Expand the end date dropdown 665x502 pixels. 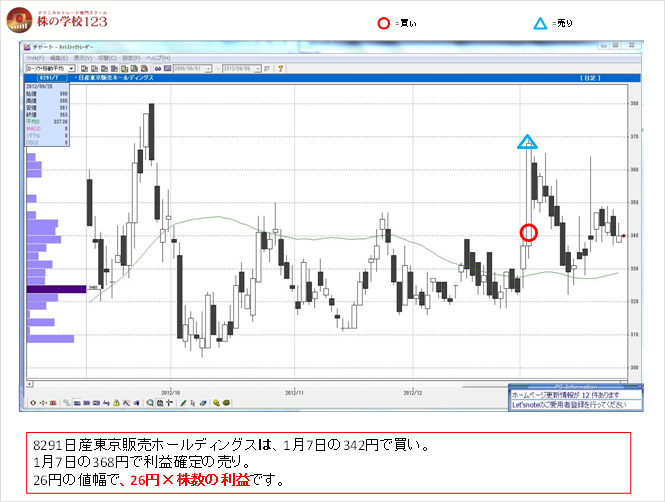(x=258, y=68)
